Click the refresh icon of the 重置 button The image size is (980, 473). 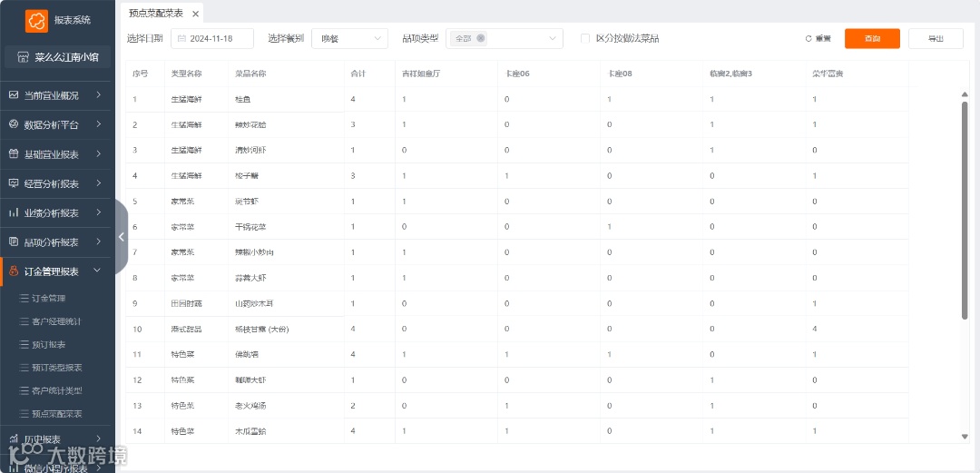[x=808, y=39]
